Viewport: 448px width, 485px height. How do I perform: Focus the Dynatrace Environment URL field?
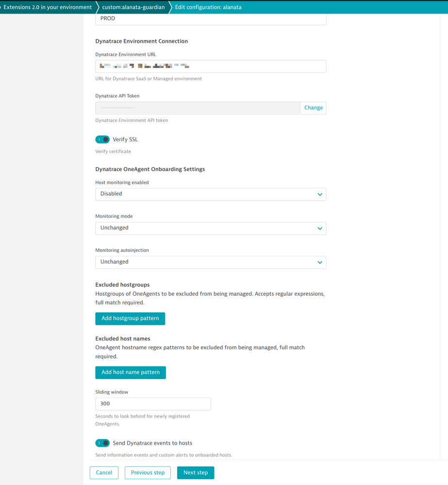click(211, 67)
